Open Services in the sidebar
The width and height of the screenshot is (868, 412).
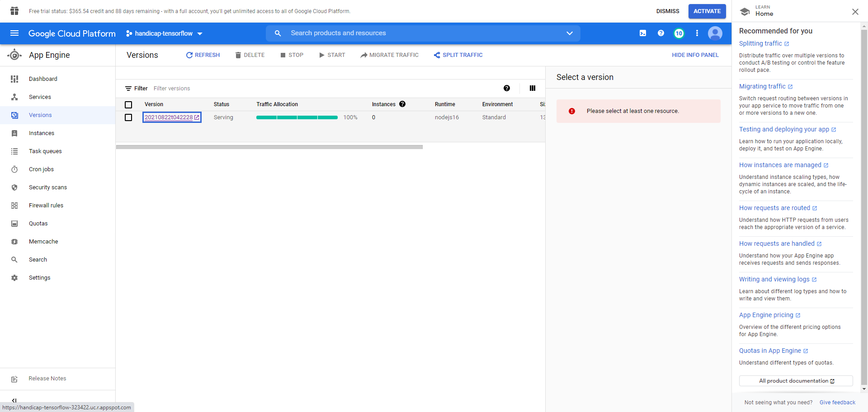coord(58,97)
